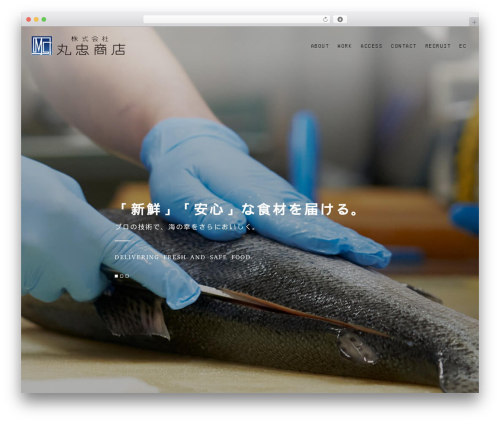Click the browser address bar
Screen dimensions: 500x423
[x=237, y=20]
